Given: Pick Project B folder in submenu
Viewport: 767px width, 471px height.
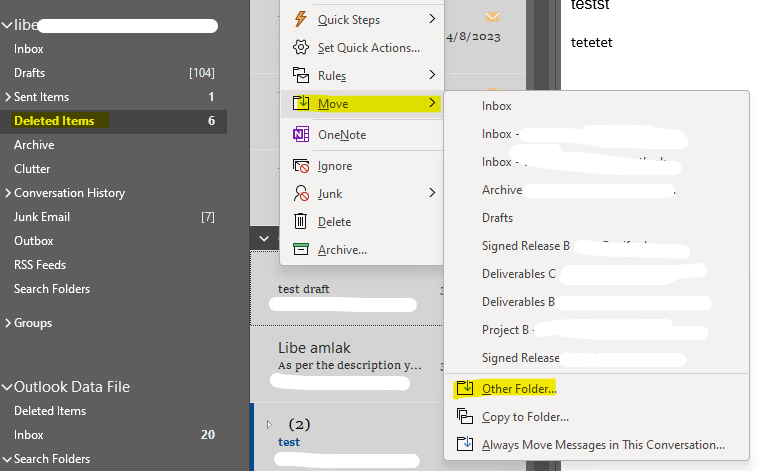Looking at the screenshot, I should pos(596,330).
